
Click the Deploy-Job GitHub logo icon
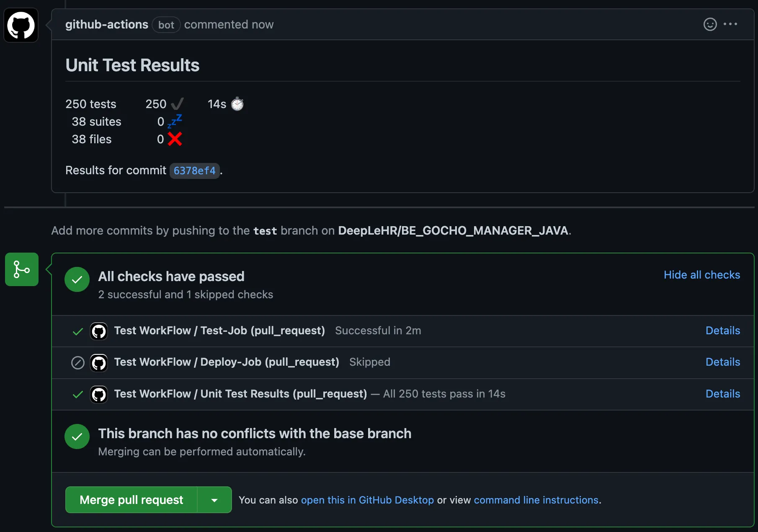tap(99, 363)
